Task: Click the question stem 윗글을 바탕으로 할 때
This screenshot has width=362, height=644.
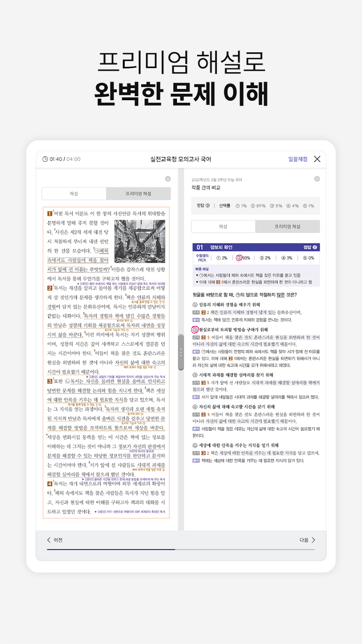Action: click(245, 295)
